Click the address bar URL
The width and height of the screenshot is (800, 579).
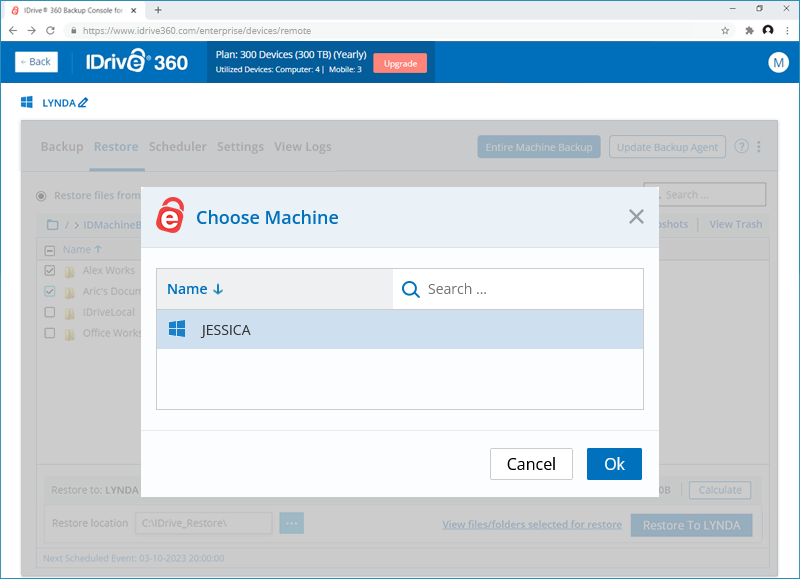(x=196, y=31)
